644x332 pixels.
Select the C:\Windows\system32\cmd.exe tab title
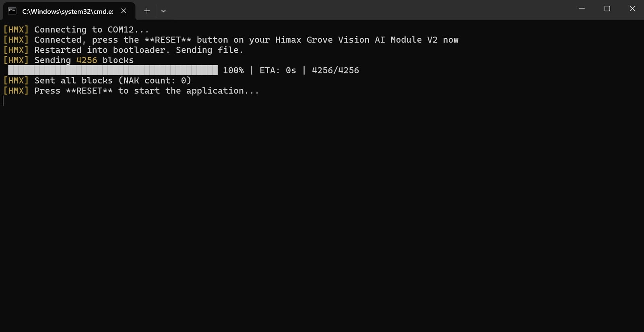(68, 11)
